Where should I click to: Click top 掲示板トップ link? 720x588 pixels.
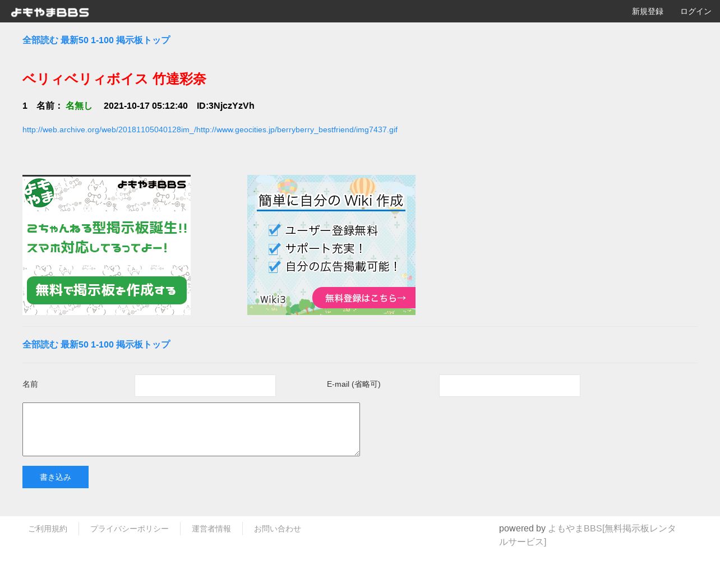point(143,40)
